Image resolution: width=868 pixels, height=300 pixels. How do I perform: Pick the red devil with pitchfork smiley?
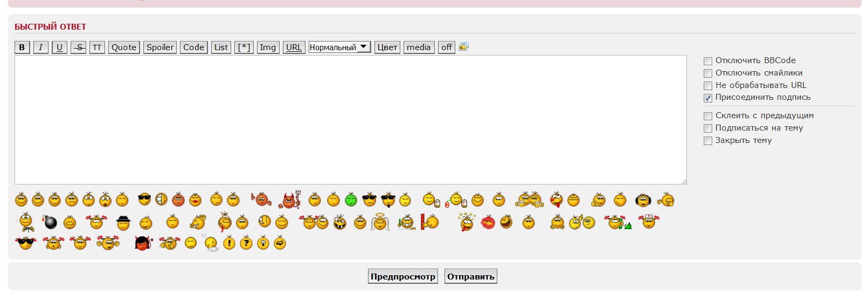pyautogui.click(x=290, y=200)
